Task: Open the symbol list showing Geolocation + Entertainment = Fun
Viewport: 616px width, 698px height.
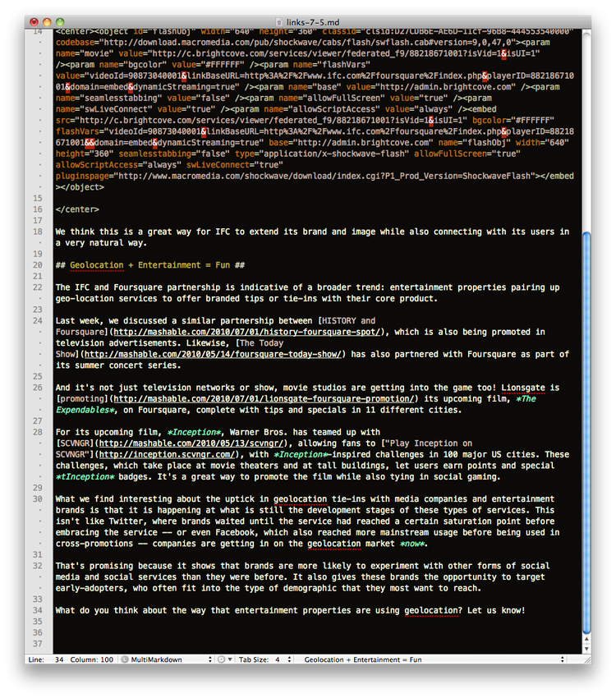Action: tap(434, 659)
